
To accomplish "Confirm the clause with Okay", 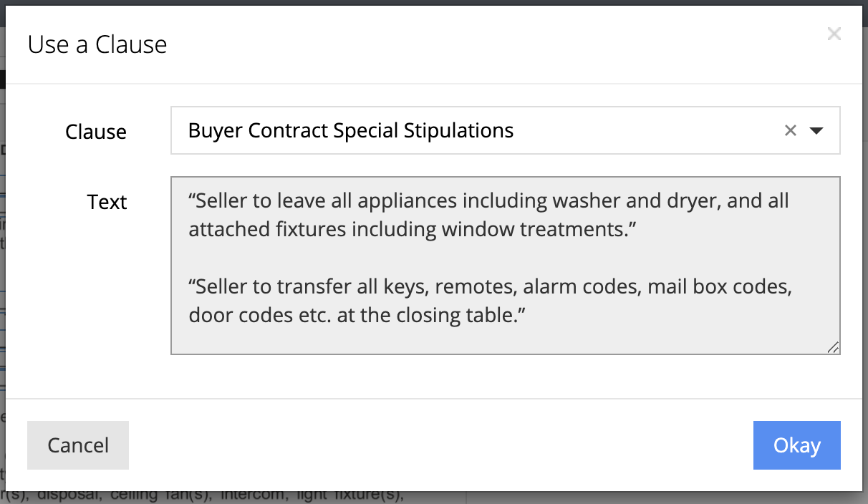I will click(x=796, y=445).
